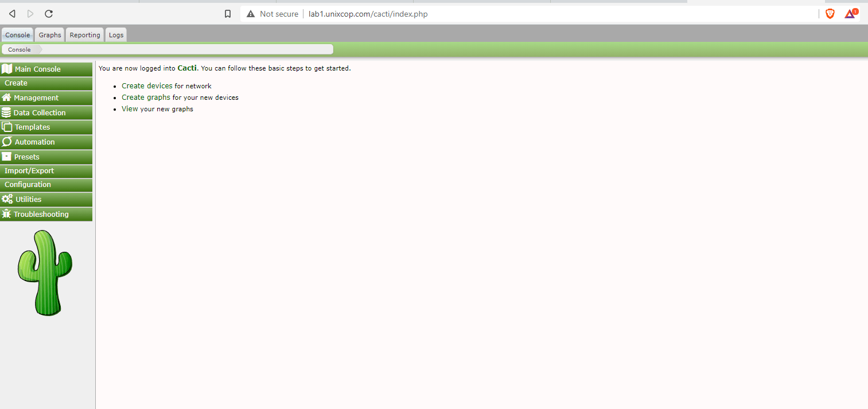Expand the Import/Export section
The width and height of the screenshot is (868, 409).
pyautogui.click(x=46, y=171)
